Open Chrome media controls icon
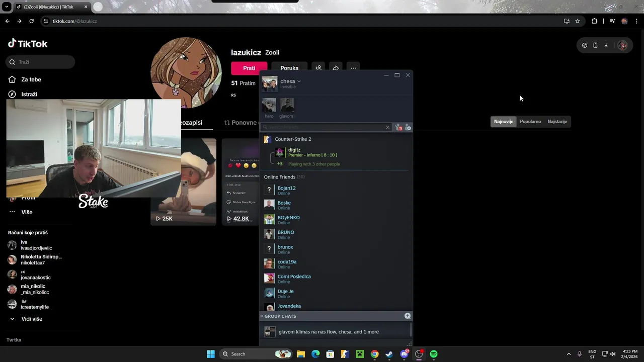Screen dimensions: 644x362 [x=612, y=21]
